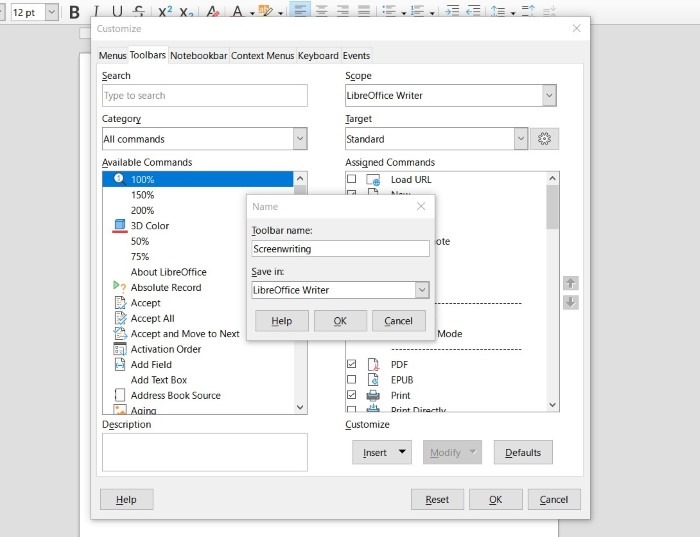This screenshot has width=700, height=537.
Task: Open the font size dropdown arrow
Action: 52,12
